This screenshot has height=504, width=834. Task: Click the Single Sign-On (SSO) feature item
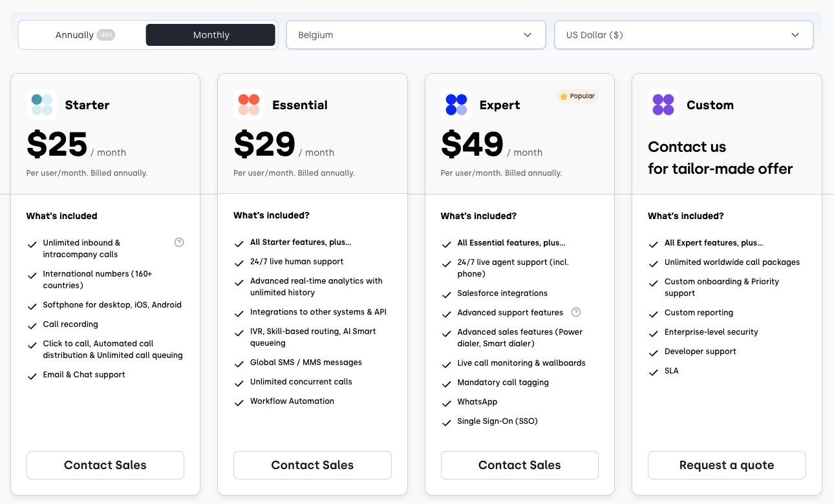[497, 421]
